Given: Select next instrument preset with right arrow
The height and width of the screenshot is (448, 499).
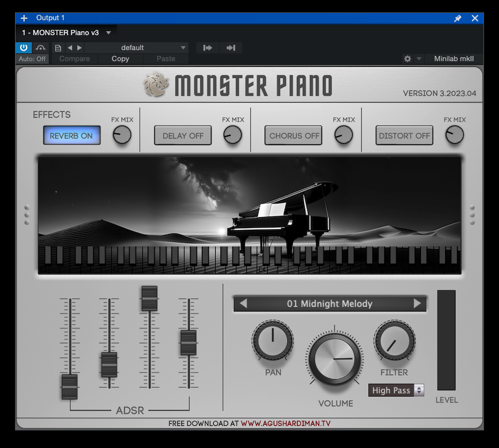Looking at the screenshot, I should (417, 304).
